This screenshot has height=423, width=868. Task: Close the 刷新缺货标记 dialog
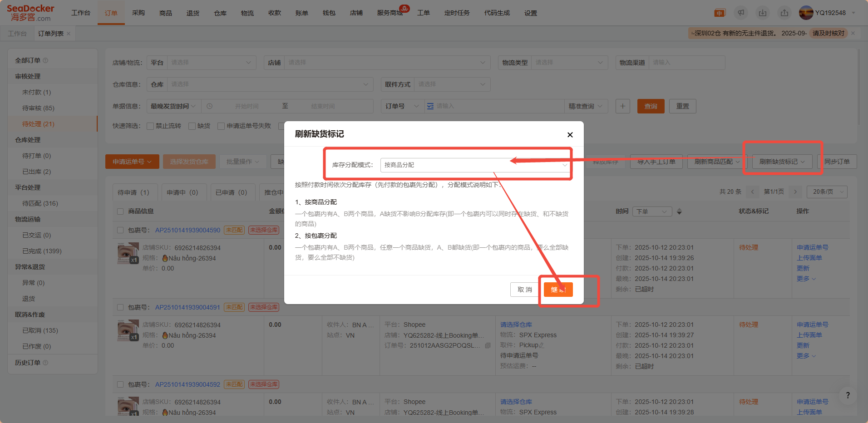(x=570, y=135)
